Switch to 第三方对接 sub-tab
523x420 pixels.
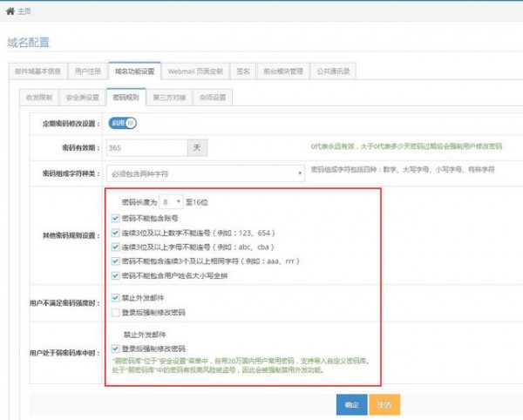click(x=169, y=98)
